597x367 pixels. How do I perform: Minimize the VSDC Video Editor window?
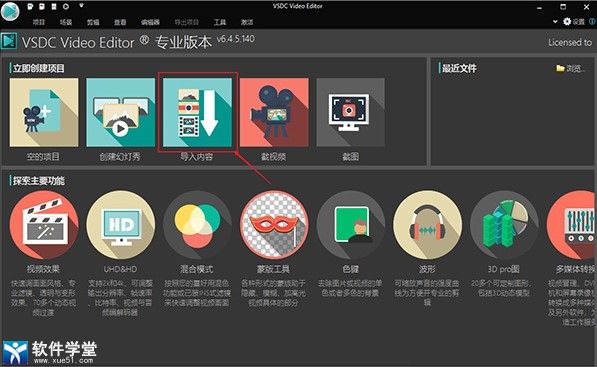tap(540, 7)
